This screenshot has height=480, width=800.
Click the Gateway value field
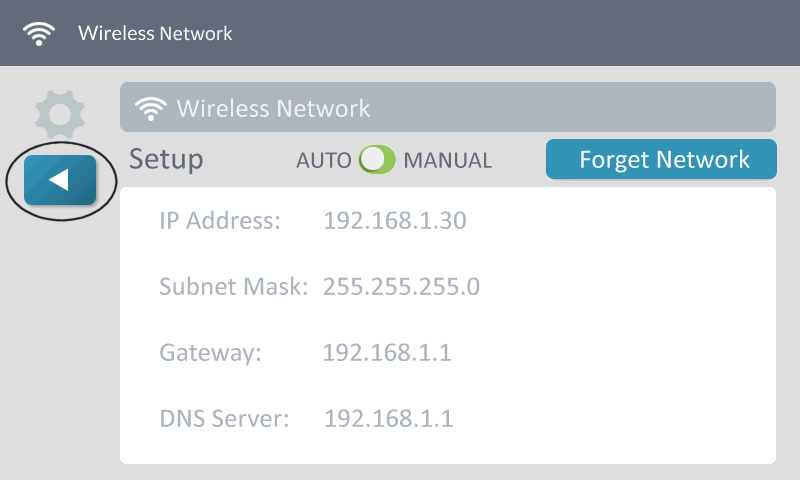[387, 352]
